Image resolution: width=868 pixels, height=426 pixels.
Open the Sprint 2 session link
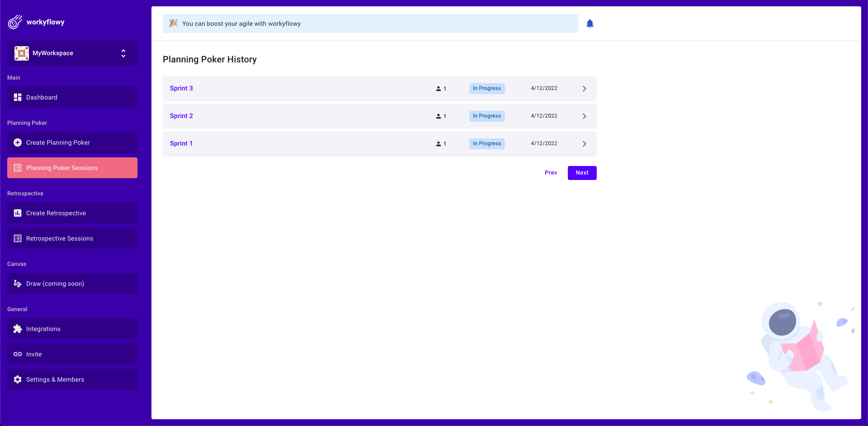(x=181, y=116)
